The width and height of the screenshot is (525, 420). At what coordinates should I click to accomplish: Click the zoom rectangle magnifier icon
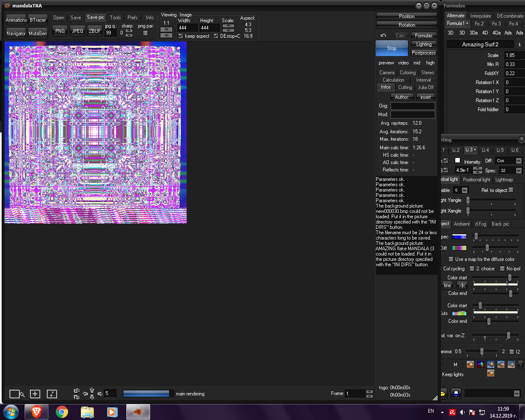[17, 394]
